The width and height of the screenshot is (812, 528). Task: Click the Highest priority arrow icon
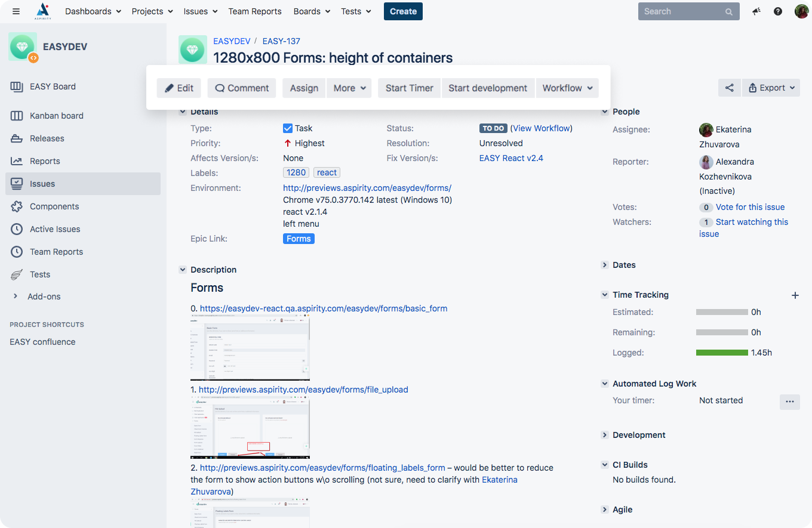coord(288,143)
